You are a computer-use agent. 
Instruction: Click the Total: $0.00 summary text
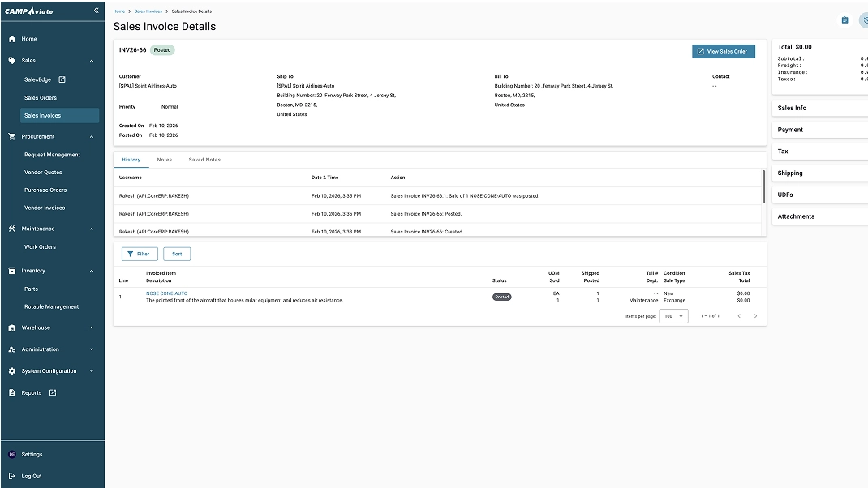point(794,48)
